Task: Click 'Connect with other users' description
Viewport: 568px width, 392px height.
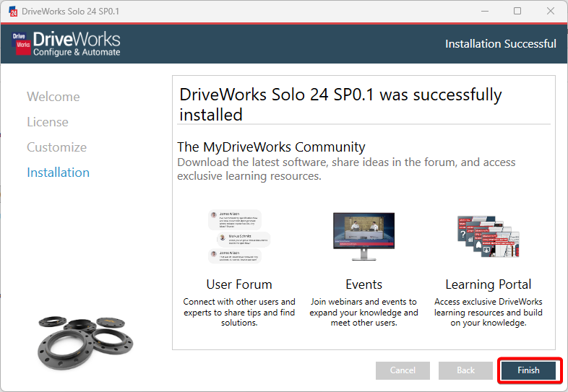Action: pyautogui.click(x=239, y=312)
